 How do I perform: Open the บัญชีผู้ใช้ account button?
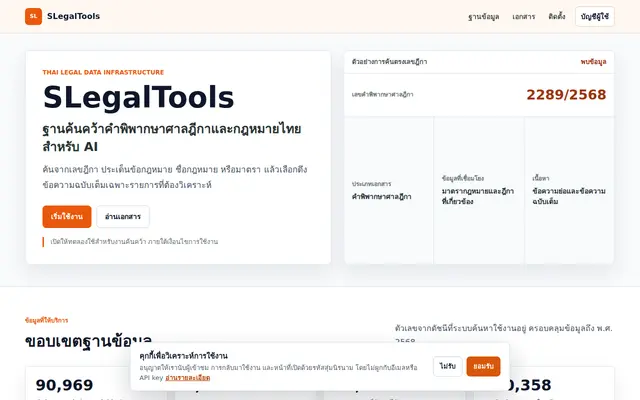point(595,16)
